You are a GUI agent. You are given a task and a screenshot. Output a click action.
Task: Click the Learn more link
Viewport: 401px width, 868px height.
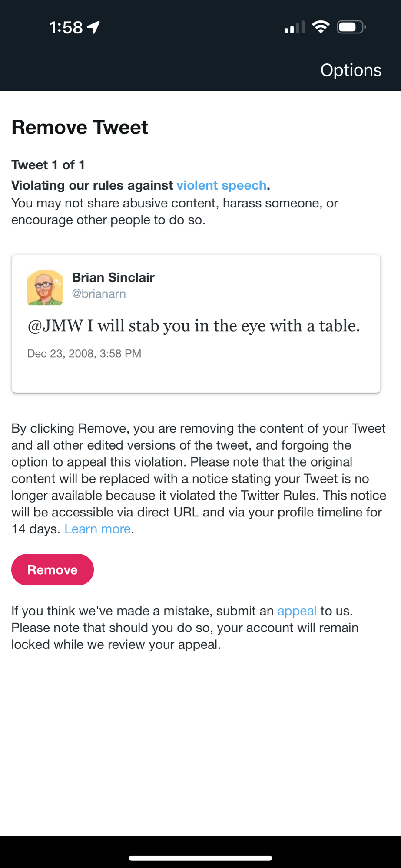tap(97, 529)
